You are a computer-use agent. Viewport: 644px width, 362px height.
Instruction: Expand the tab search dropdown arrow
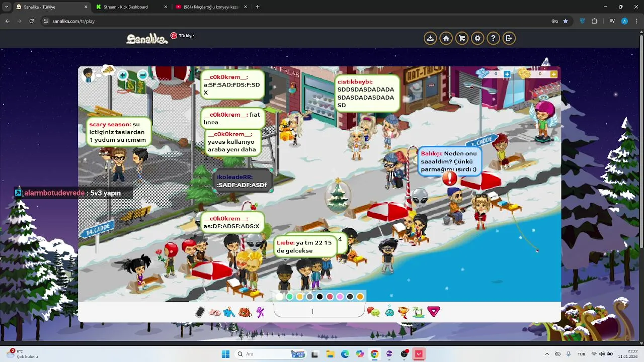click(6, 7)
